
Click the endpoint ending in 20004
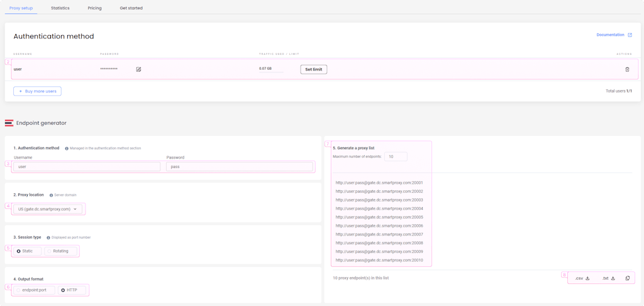[x=379, y=208]
